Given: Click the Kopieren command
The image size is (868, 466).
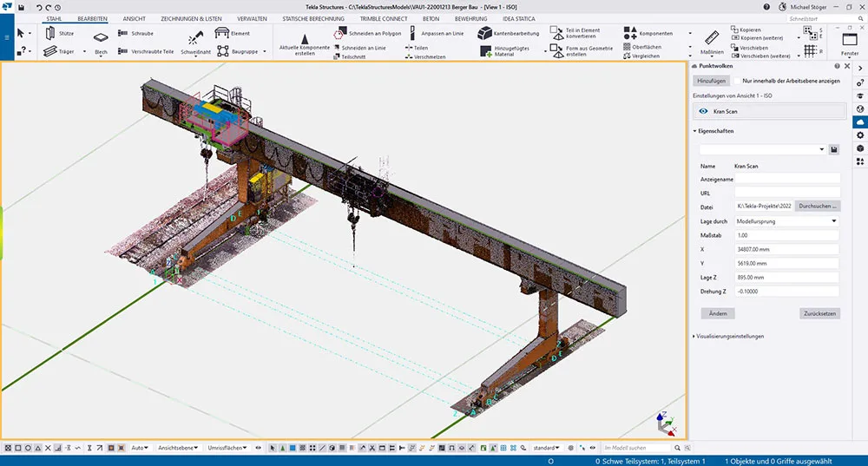Looking at the screenshot, I should [746, 30].
